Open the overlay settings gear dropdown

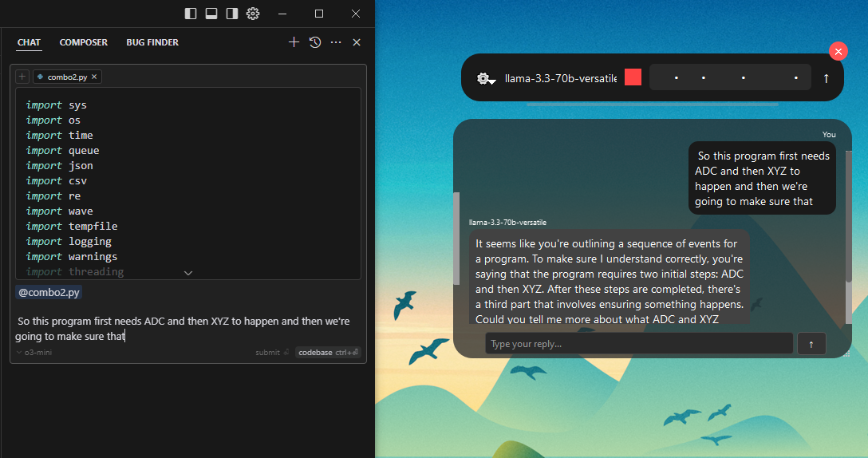486,79
